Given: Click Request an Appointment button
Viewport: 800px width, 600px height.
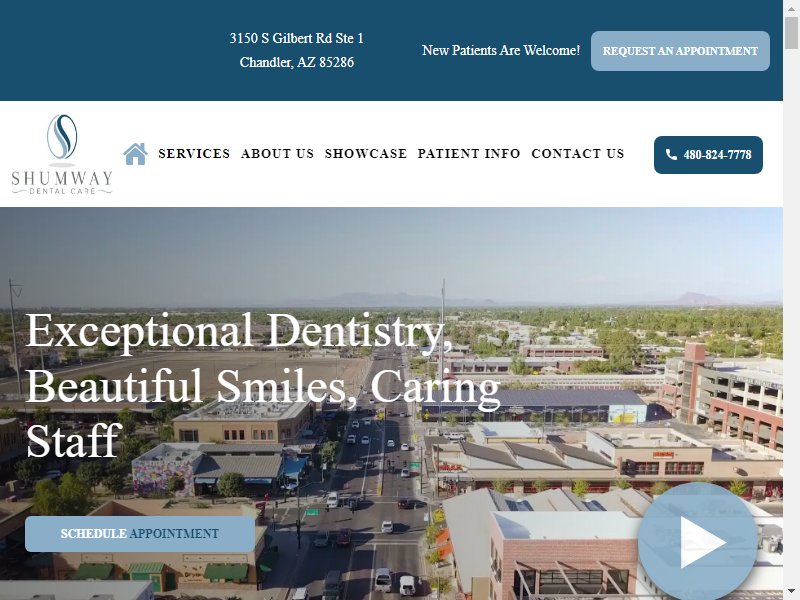Looking at the screenshot, I should 680,51.
